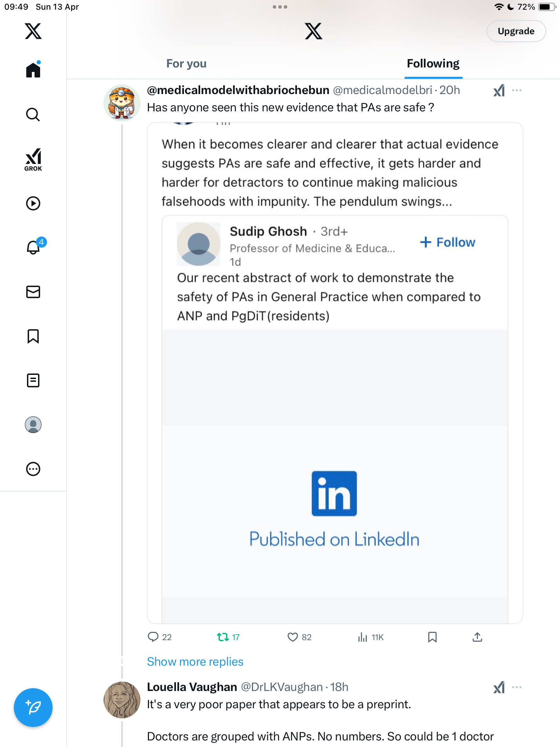Click the Upgrade button
This screenshot has height=747, width=560.
pos(516,31)
